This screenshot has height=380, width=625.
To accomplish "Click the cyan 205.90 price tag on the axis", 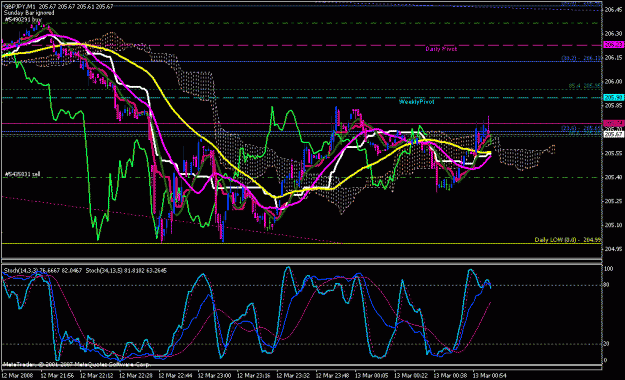I will (x=613, y=97).
